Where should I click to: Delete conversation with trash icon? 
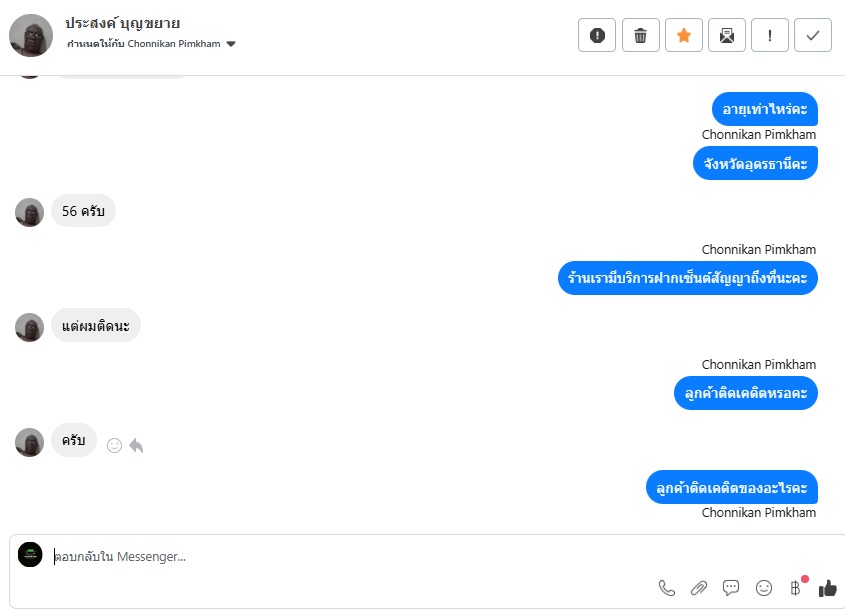pos(640,36)
